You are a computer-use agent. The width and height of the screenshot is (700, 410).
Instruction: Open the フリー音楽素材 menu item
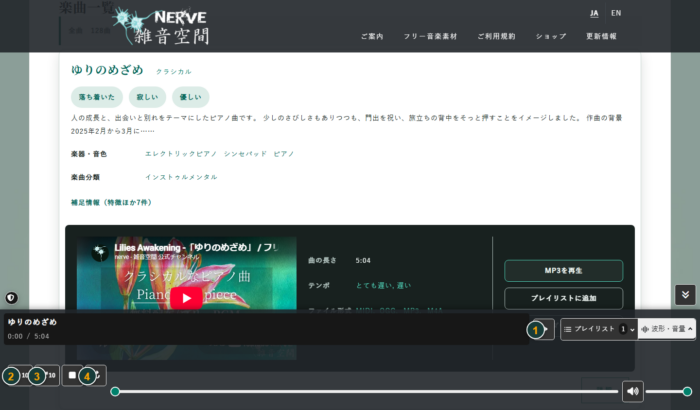[x=430, y=37]
